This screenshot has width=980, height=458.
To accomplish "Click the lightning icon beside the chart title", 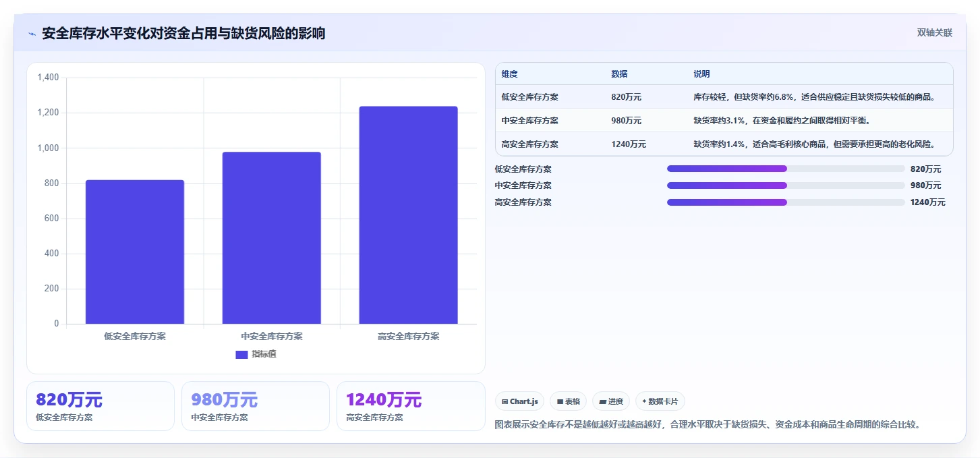I will coord(32,34).
